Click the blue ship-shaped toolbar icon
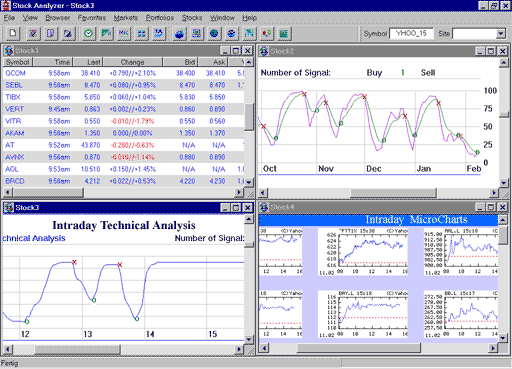The width and height of the screenshot is (512, 369). tap(179, 33)
